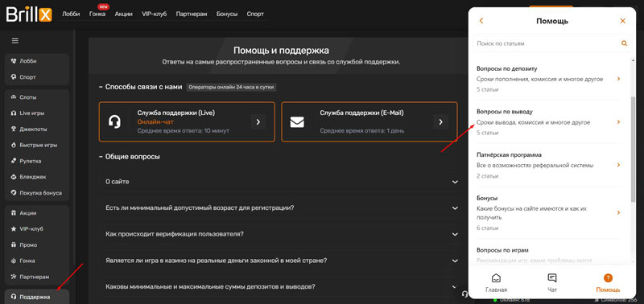644x304 pixels.
Task: Click the Операторы онлайн 24 часа badge
Action: coord(232,87)
